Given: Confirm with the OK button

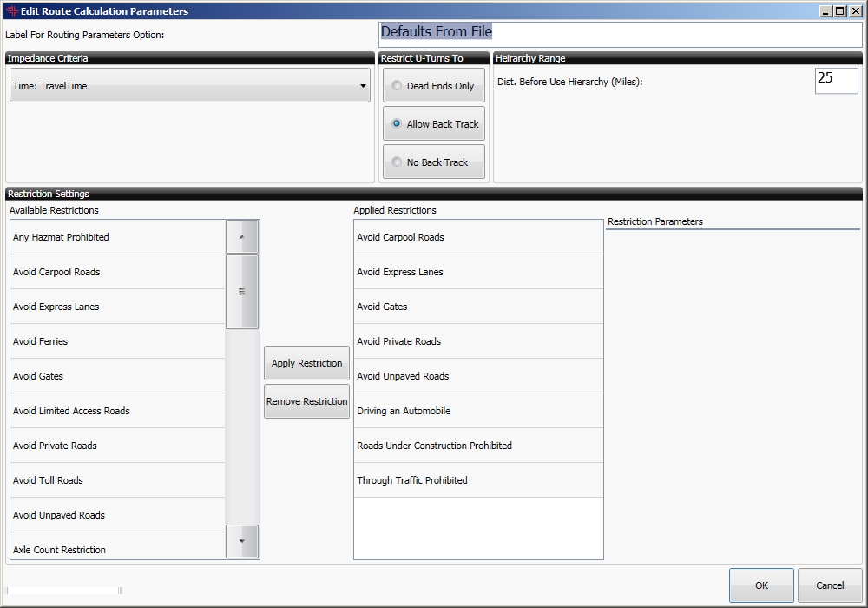Looking at the screenshot, I should tap(761, 585).
